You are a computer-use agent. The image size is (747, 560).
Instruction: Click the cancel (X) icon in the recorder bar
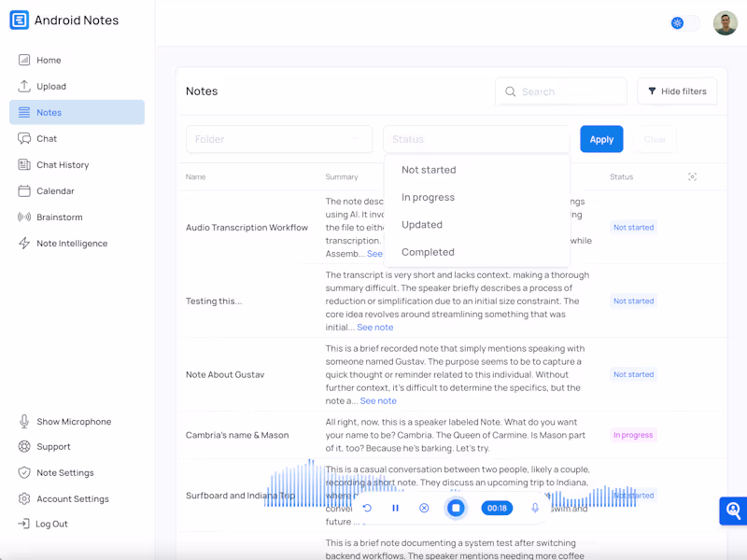point(424,508)
